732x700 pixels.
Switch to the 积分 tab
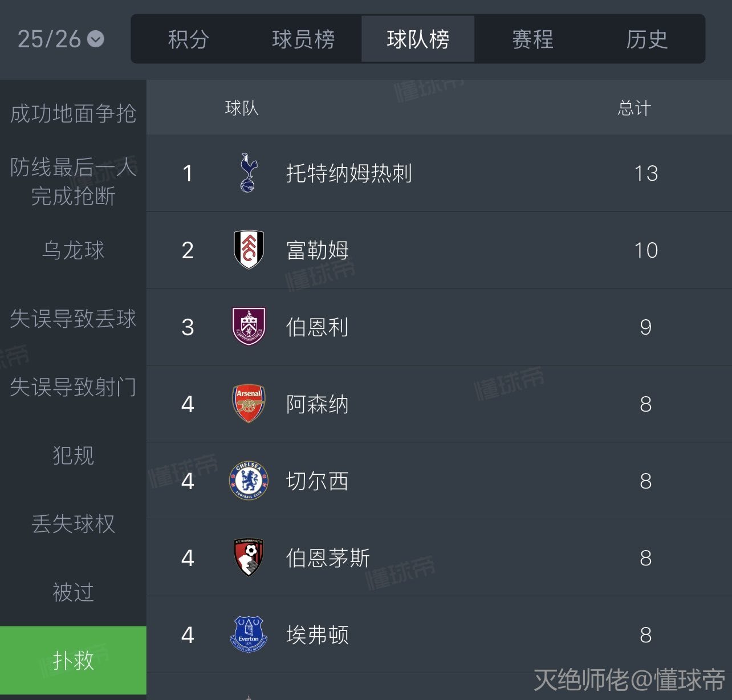click(x=189, y=39)
